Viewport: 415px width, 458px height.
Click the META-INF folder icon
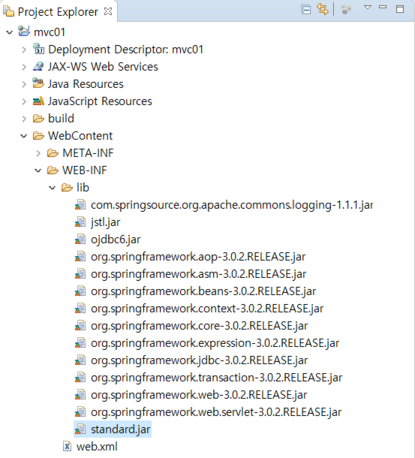click(x=53, y=153)
